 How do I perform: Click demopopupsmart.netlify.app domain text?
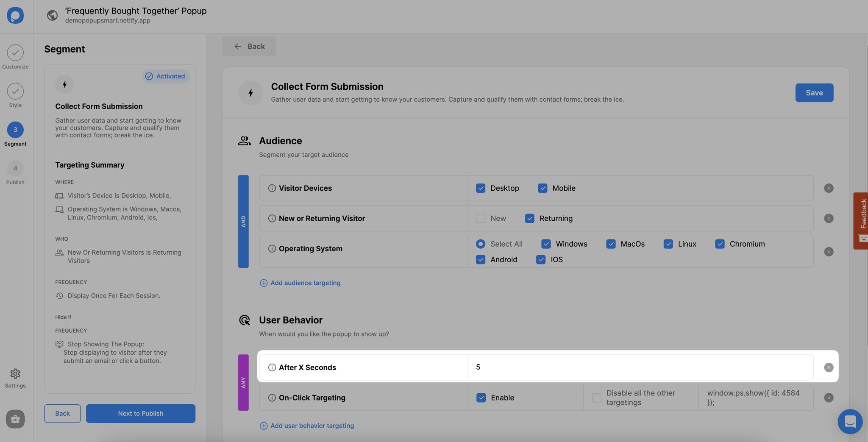point(108,20)
